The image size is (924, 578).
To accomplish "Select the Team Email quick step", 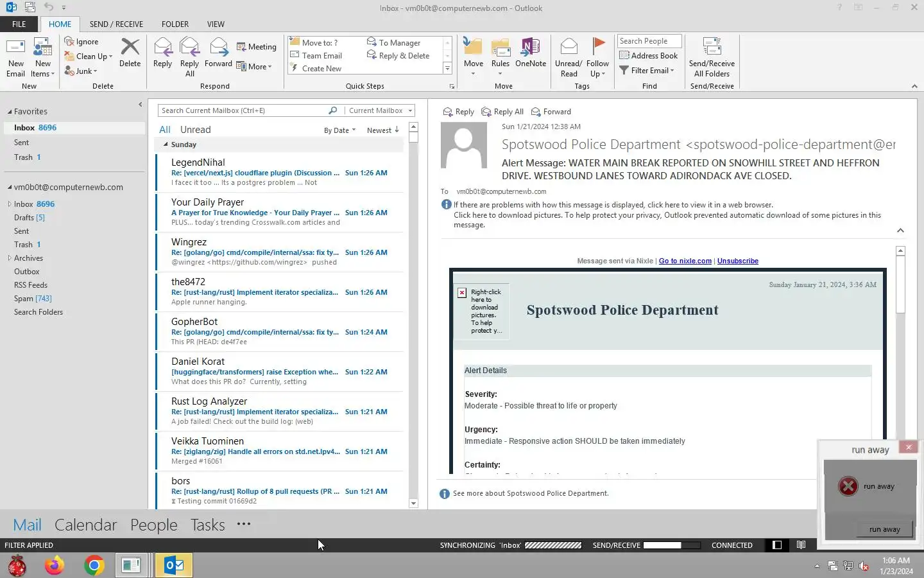I will coord(316,56).
